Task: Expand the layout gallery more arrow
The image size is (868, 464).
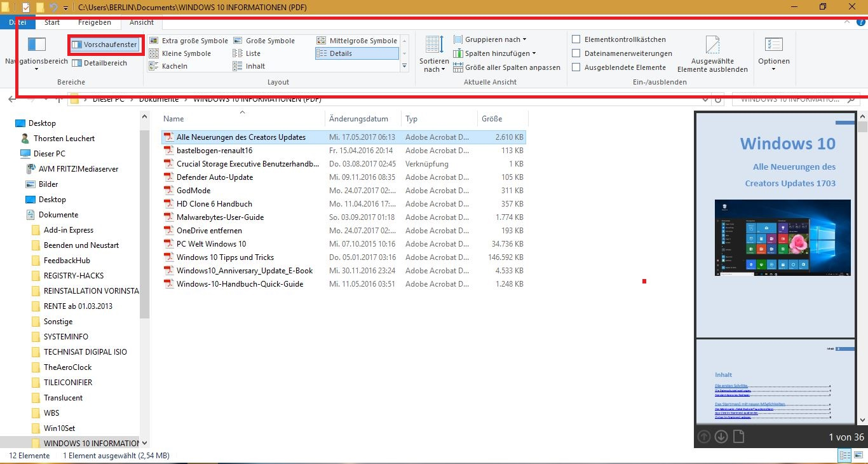Action: pos(405,66)
